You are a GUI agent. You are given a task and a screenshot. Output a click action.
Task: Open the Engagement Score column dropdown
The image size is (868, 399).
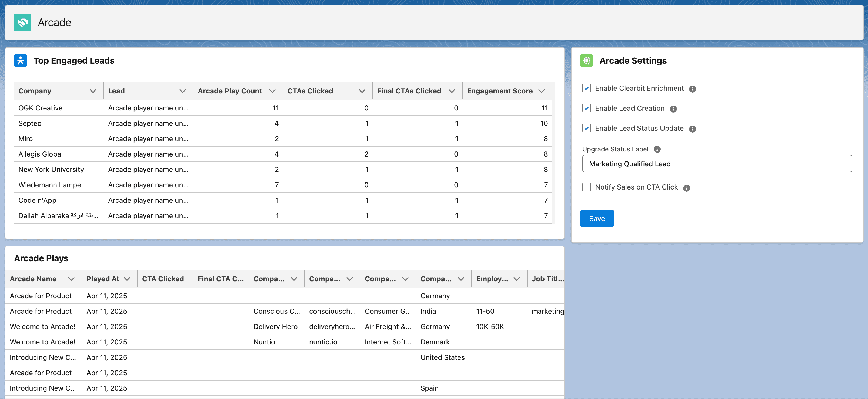point(542,91)
